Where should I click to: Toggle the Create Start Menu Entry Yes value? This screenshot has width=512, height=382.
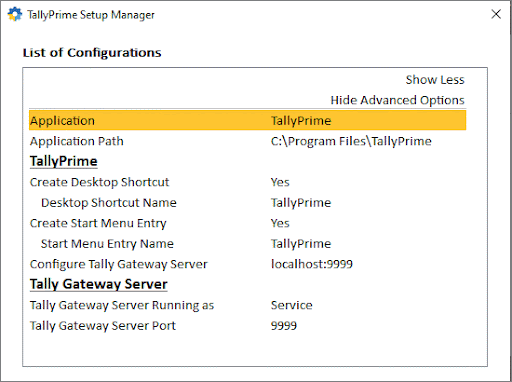point(280,223)
